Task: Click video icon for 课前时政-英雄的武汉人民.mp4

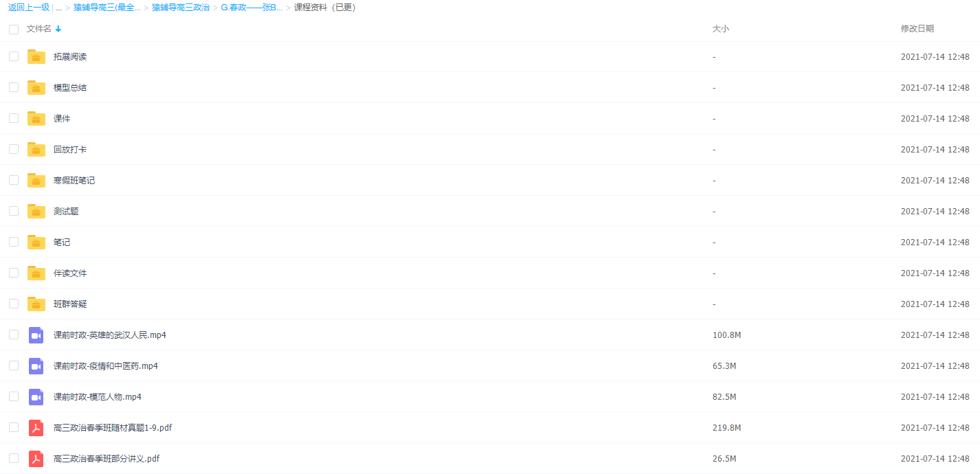Action: pyautogui.click(x=36, y=335)
